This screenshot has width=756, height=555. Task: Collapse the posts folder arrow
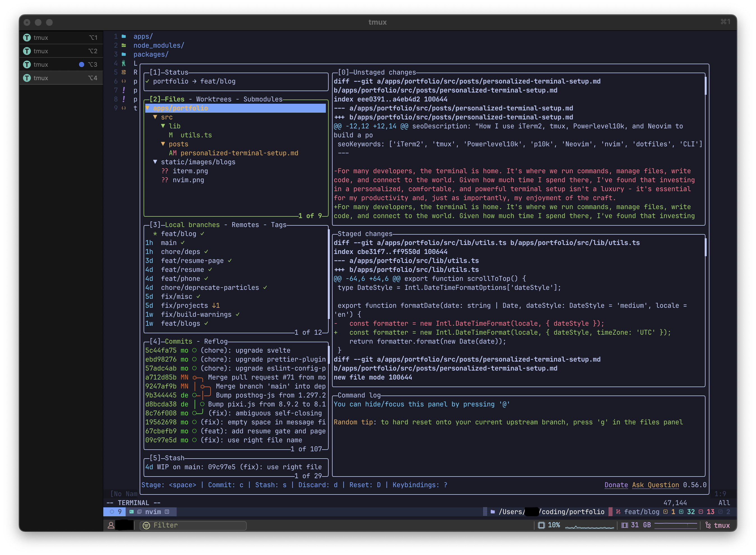(163, 144)
